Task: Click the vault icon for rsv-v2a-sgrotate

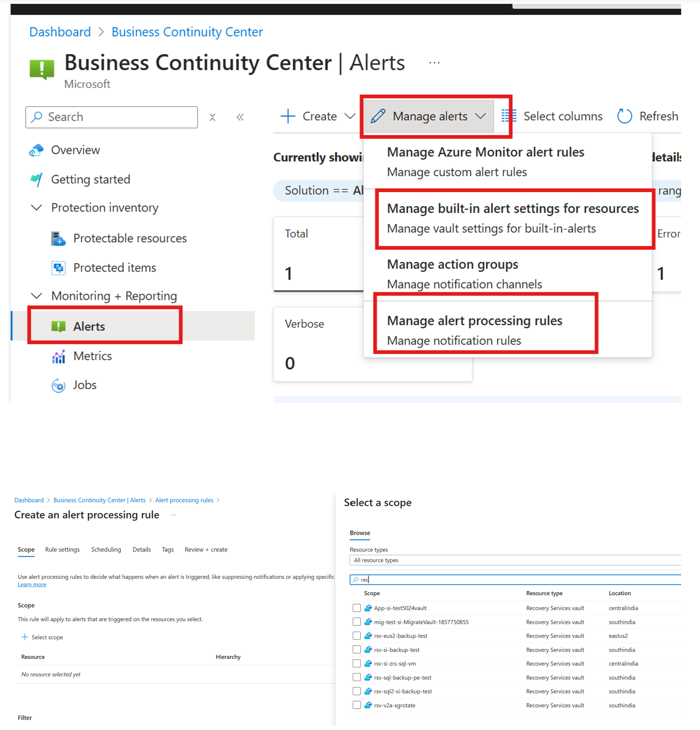Action: point(368,705)
